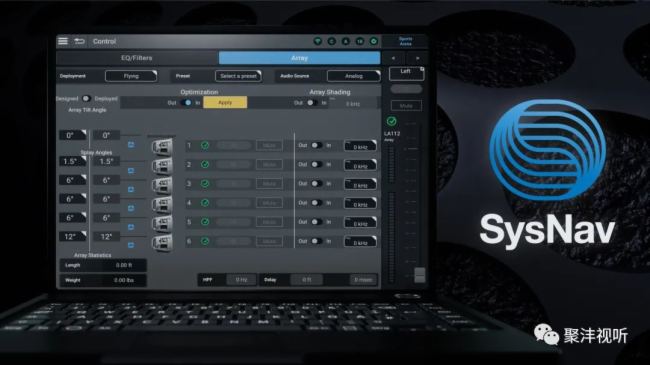Click the Mute button for speaker 2

point(269,165)
